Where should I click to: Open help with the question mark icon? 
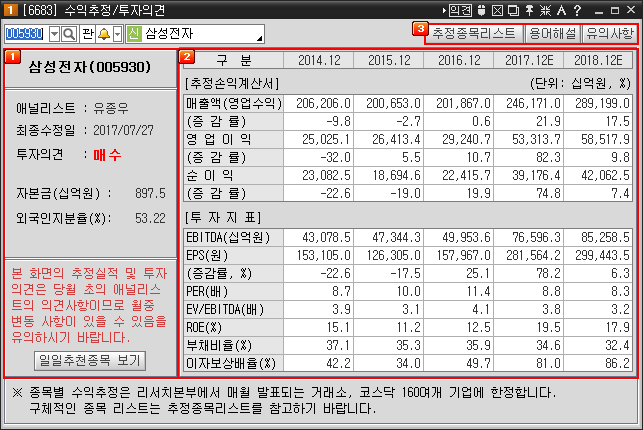(x=577, y=10)
